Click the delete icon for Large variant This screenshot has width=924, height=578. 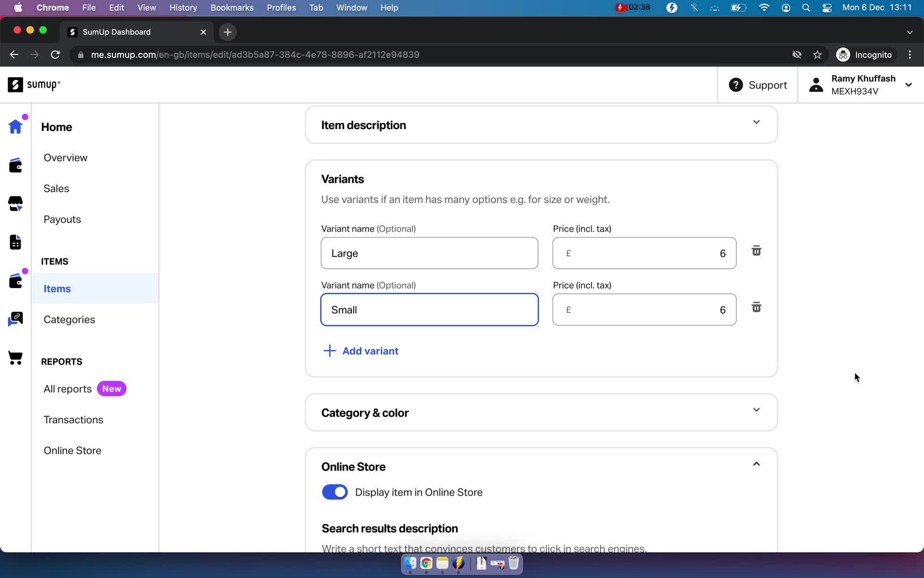click(x=757, y=250)
